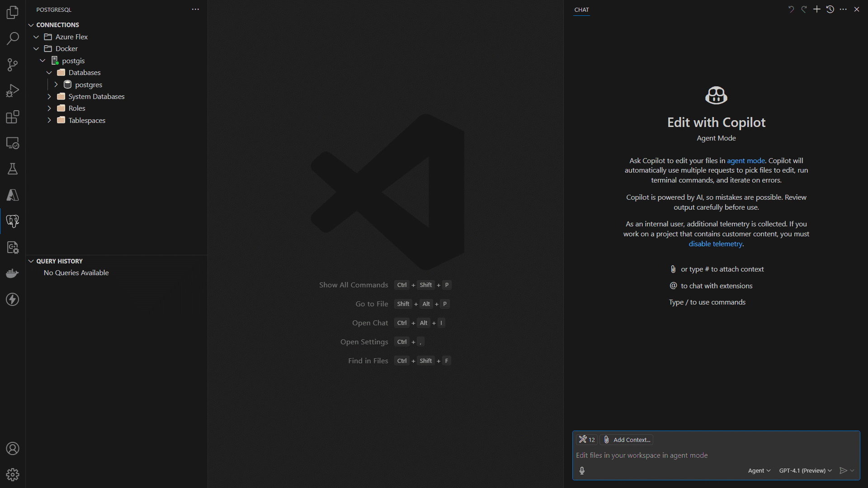868x488 pixels.
Task: Open the Extensions view icon
Action: coord(13,117)
